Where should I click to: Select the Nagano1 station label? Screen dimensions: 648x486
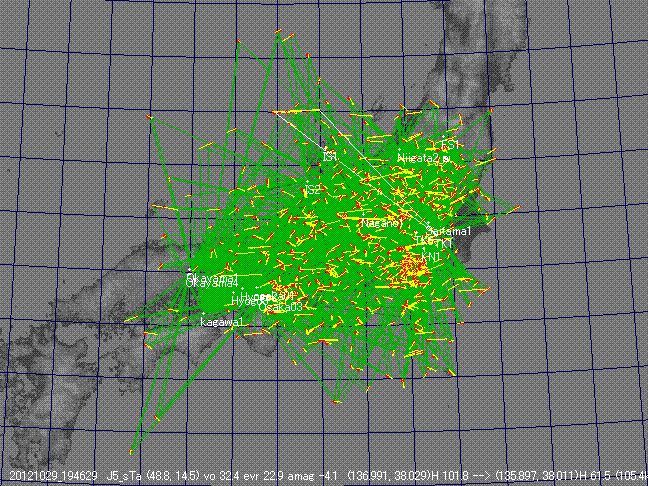point(382,224)
